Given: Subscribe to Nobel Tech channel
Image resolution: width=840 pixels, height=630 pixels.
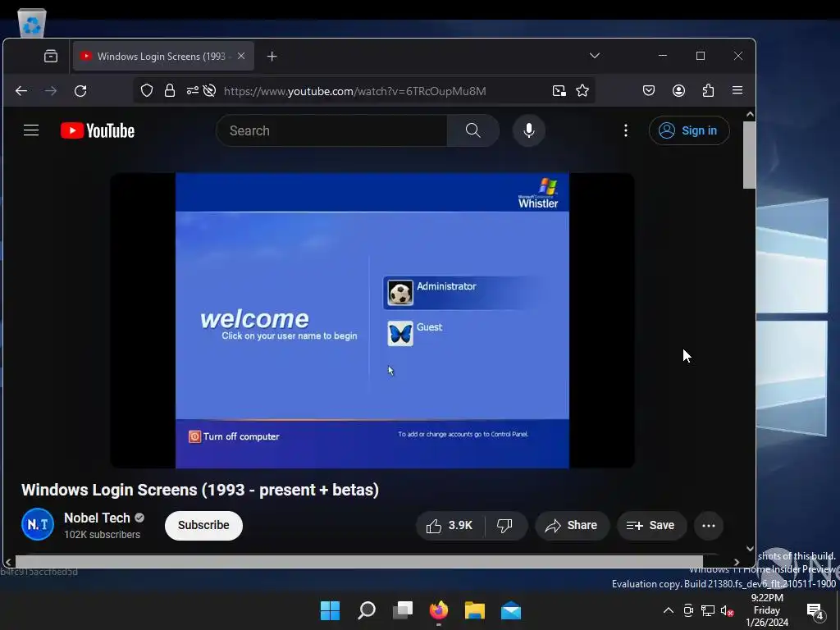Looking at the screenshot, I should tap(203, 526).
